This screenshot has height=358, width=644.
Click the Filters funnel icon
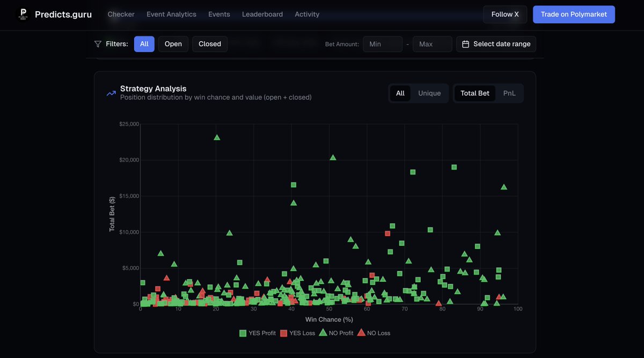click(98, 43)
